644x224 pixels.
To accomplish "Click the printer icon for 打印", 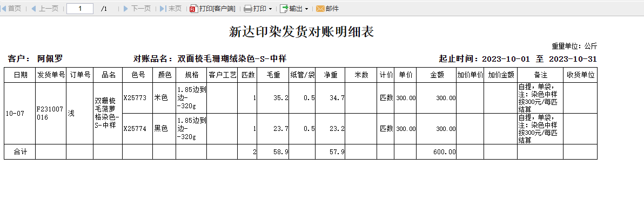I will click(x=247, y=9).
